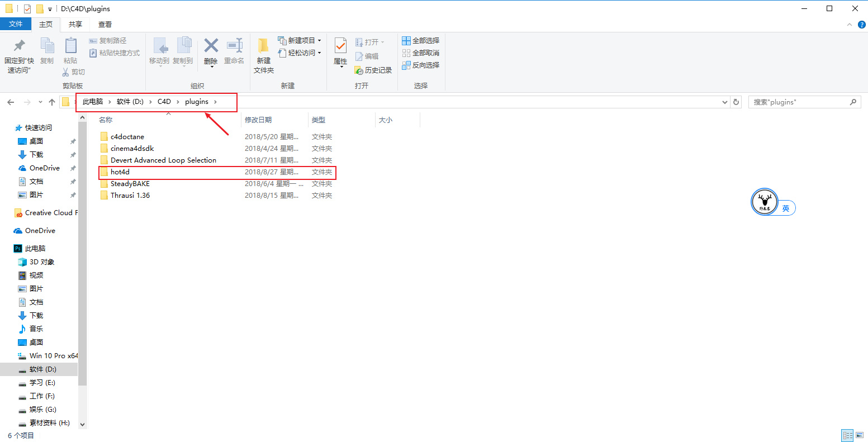Click Select None (全部取消)
This screenshot has width=868, height=442.
[x=421, y=53]
